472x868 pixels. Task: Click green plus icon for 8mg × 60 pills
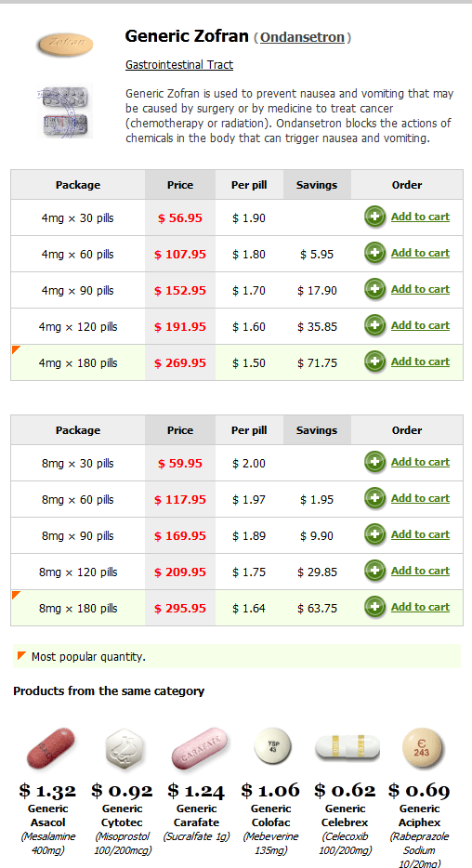374,499
